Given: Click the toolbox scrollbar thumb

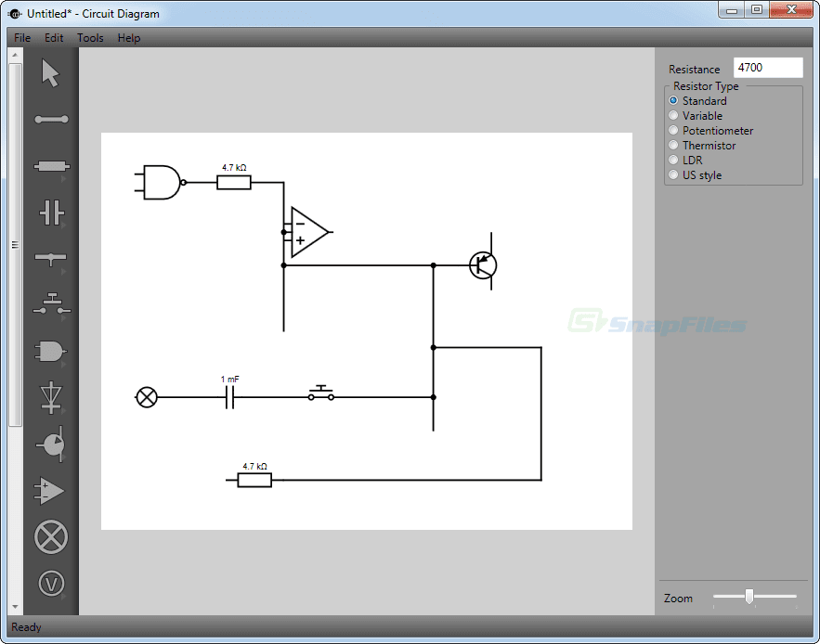Looking at the screenshot, I should pos(15,245).
